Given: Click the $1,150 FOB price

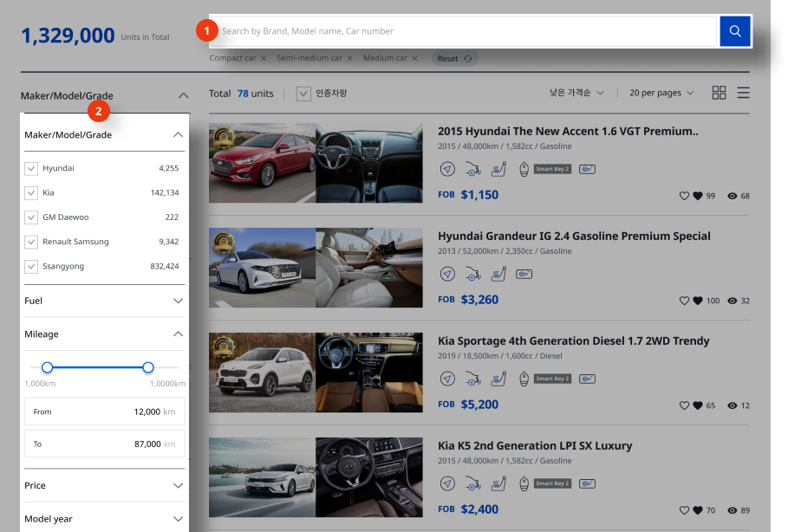Looking at the screenshot, I should [479, 195].
